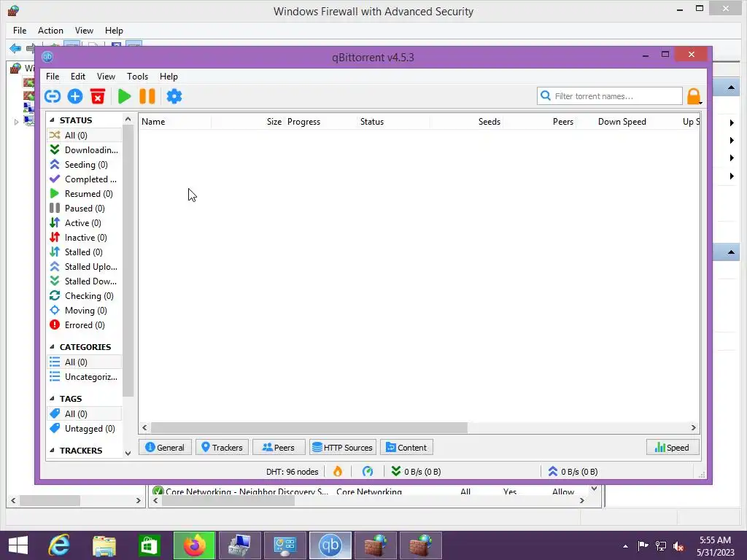Select All (0) under TAGS
Screen dimensions: 747x560
(x=85, y=414)
